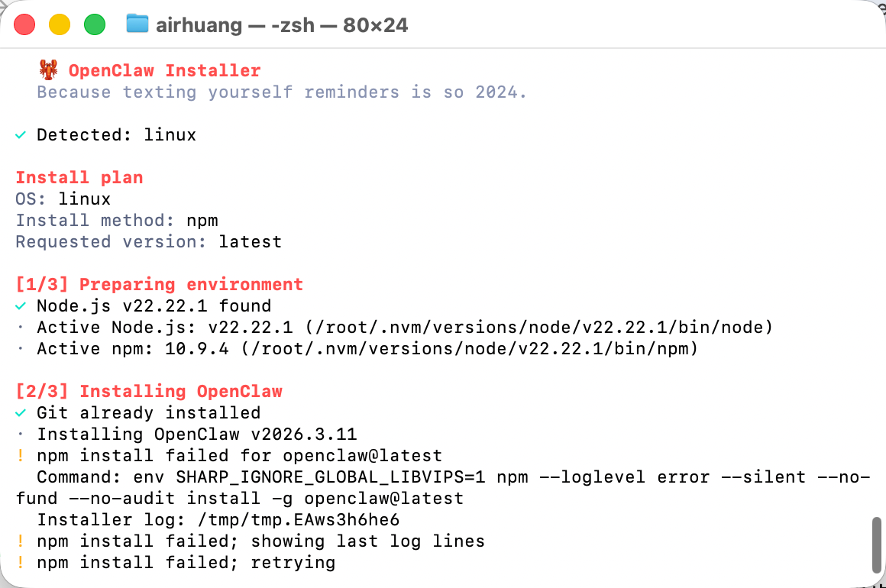Click the warning mark before showing last log lines
This screenshot has width=886, height=588.
[x=21, y=541]
